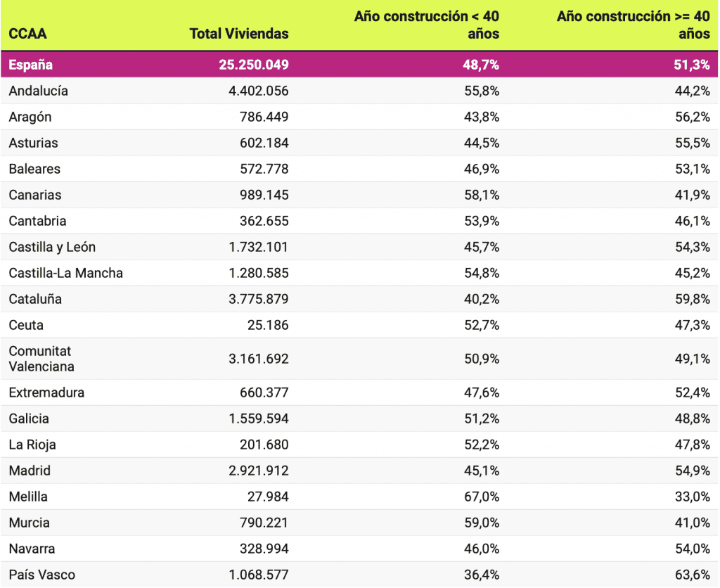Click the 'Año construcción < 40 años' header
The height and width of the screenshot is (588, 720).
click(x=426, y=25)
